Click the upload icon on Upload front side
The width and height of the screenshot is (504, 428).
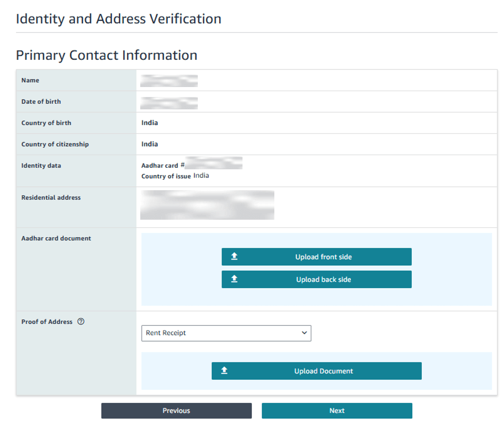pyautogui.click(x=234, y=256)
